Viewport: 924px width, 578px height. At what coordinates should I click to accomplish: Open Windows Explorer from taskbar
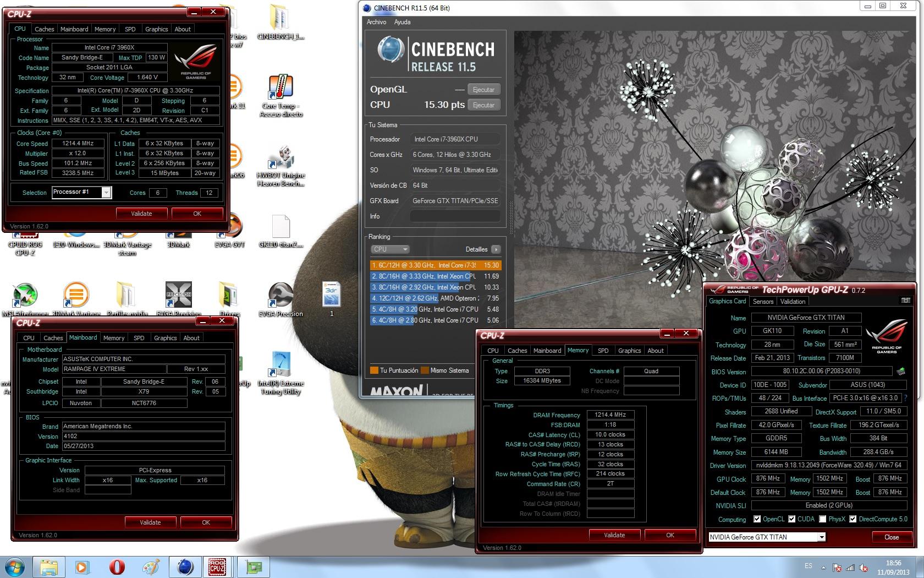49,567
